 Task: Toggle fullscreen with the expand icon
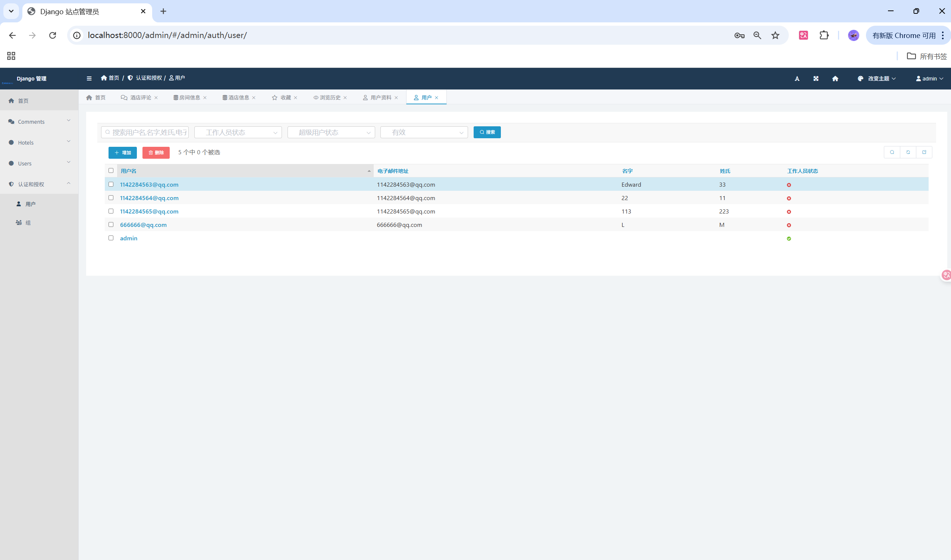point(816,79)
